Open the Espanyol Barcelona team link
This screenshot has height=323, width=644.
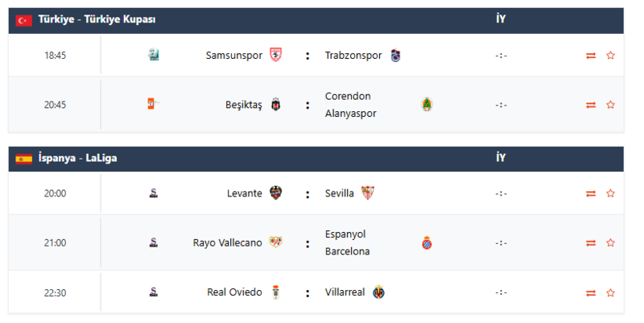pos(348,242)
